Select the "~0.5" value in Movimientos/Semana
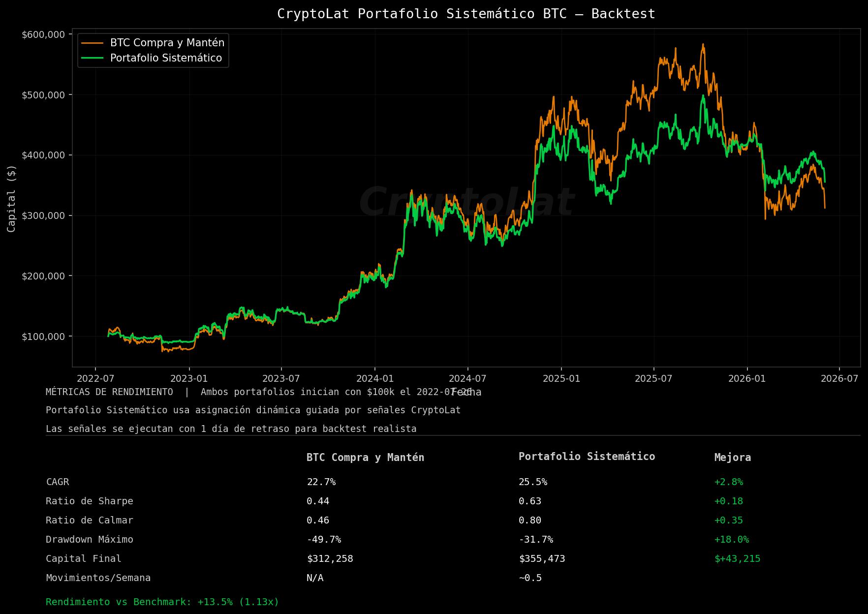The height and width of the screenshot is (614, 868). tap(530, 578)
